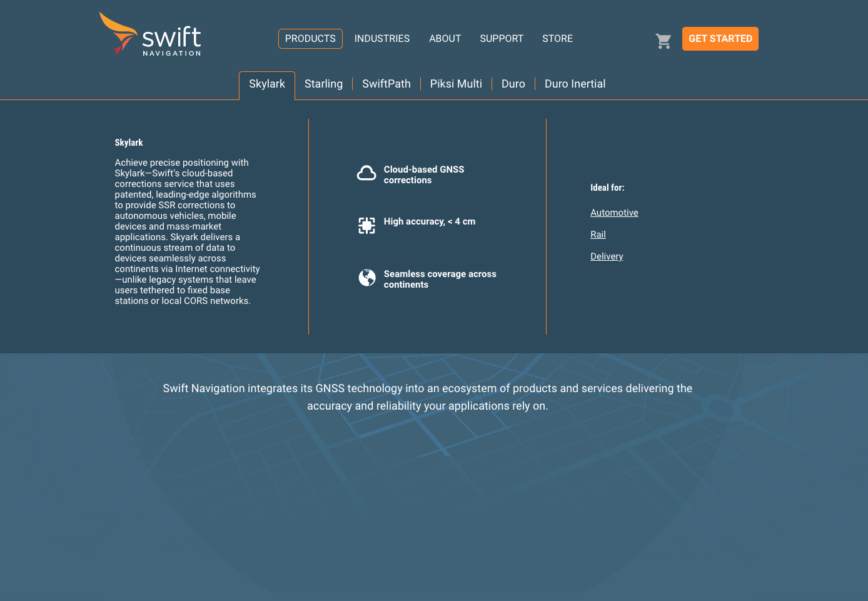The height and width of the screenshot is (601, 868).
Task: Click the cloud icon for GNSS corrections
Action: coord(366,173)
